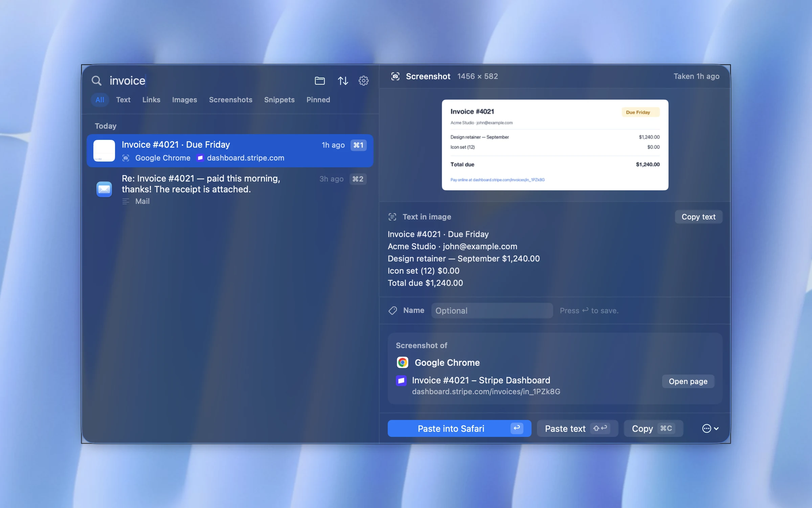
Task: Click the tag icon beside Name
Action: coord(392,311)
